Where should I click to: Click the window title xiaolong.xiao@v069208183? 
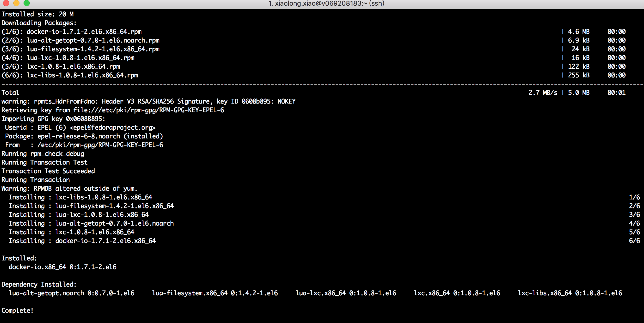pos(326,3)
